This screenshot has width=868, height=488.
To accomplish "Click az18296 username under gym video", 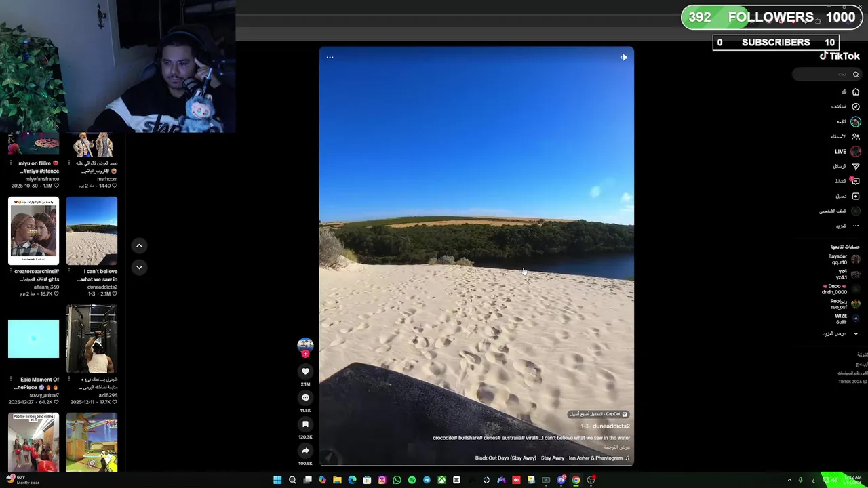I will click(x=108, y=395).
